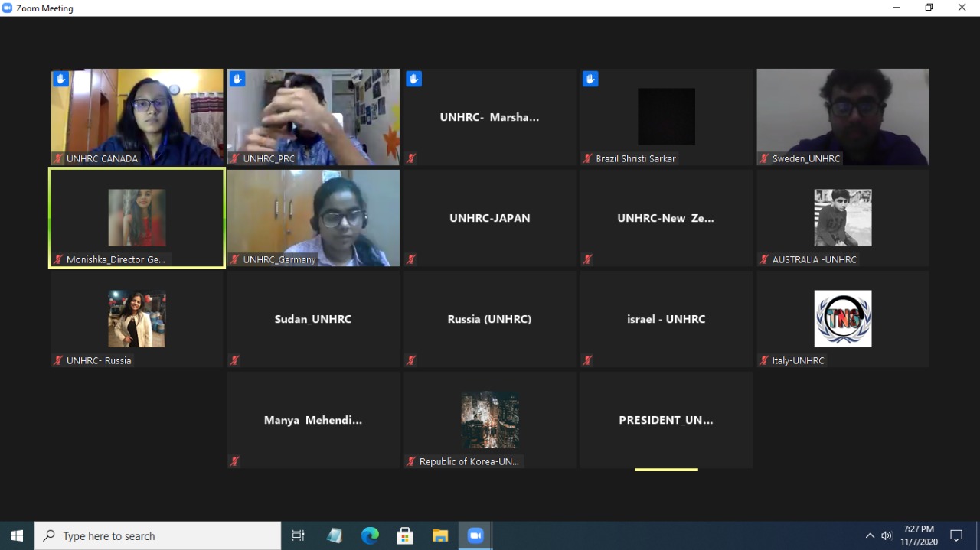Screen dimensions: 980x550
Task: Click the "UNHRC- Marsha..." participant name
Action: pos(489,117)
